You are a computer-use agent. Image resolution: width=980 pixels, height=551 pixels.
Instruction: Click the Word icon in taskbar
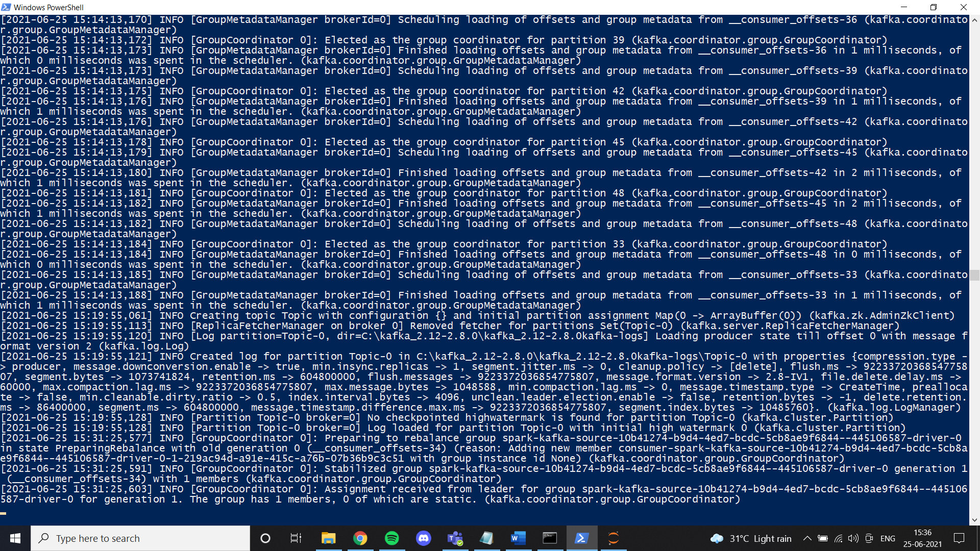(x=517, y=538)
